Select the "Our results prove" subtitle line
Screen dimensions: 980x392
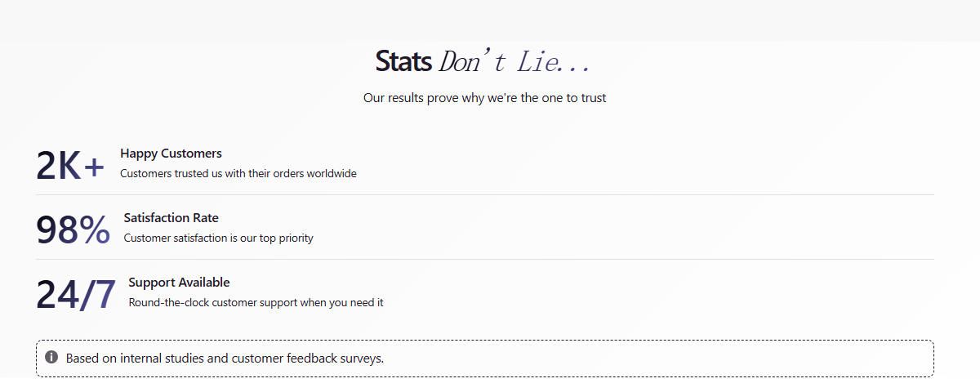click(x=484, y=98)
